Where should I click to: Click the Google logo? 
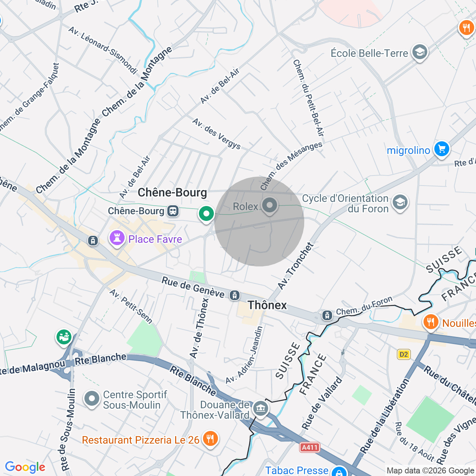tap(25, 467)
